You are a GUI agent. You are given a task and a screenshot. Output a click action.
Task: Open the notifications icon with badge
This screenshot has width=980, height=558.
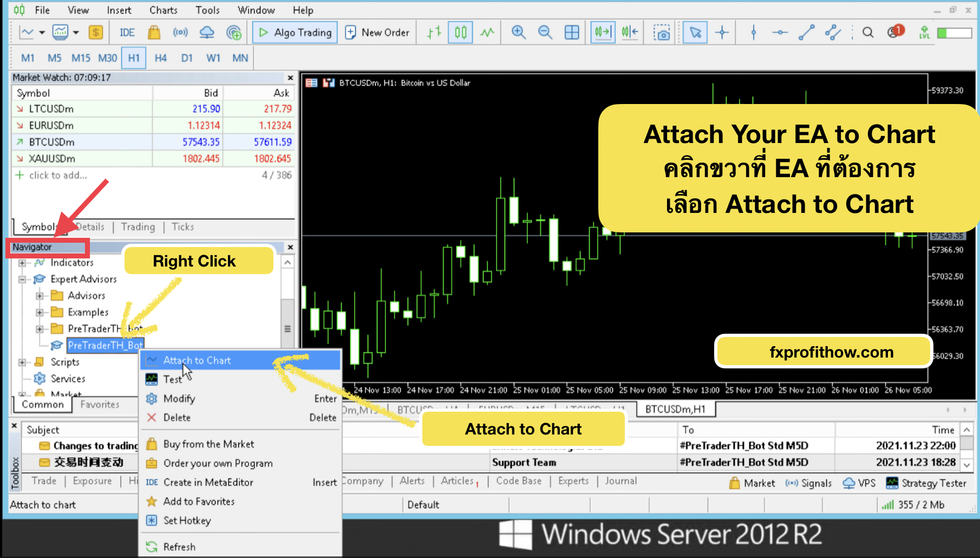[x=896, y=32]
